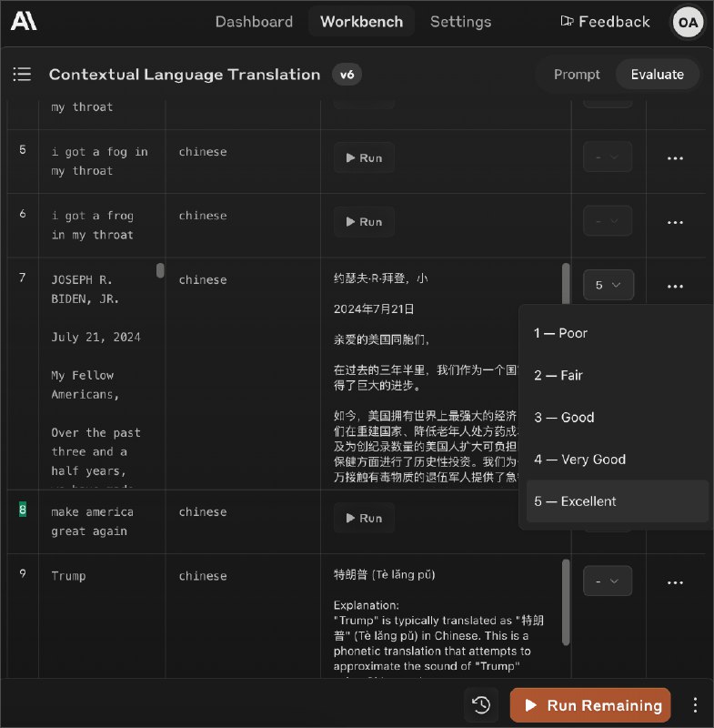Click the '2024年7月21日' output line

[x=374, y=309]
